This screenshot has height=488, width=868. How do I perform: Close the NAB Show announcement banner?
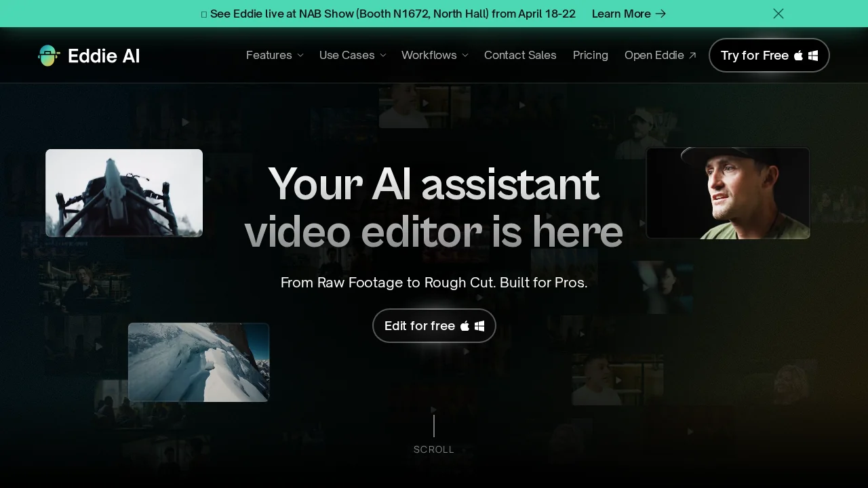coord(778,14)
